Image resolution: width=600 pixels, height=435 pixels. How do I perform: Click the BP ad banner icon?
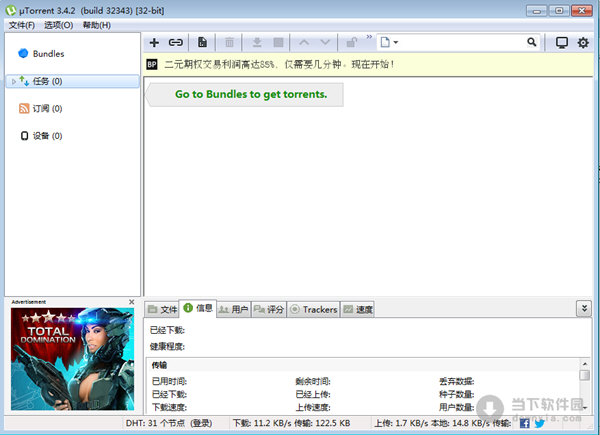pos(152,64)
